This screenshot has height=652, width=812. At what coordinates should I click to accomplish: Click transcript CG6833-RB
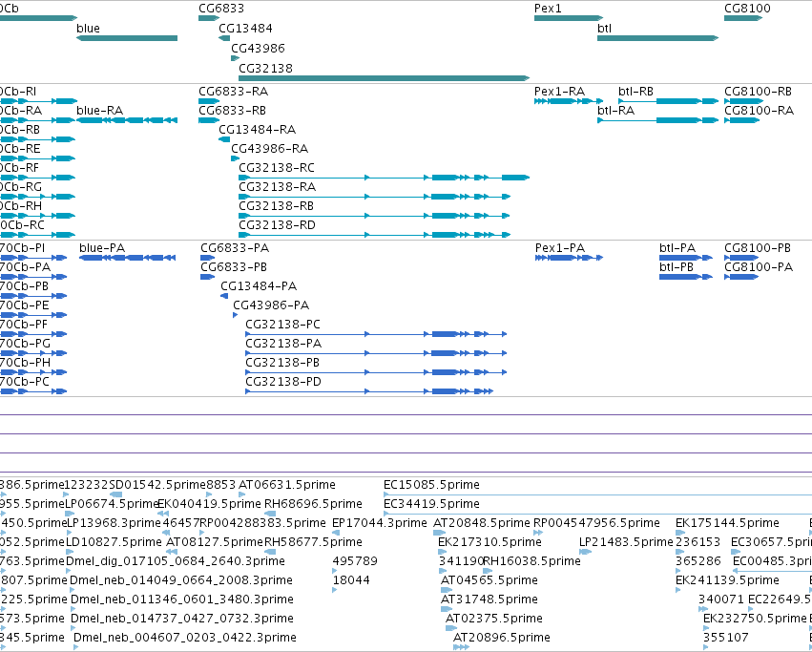pyautogui.click(x=209, y=120)
